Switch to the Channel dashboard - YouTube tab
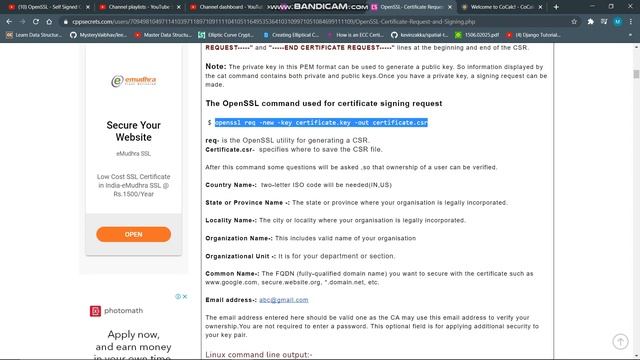This screenshot has width=640, height=360. click(x=229, y=7)
